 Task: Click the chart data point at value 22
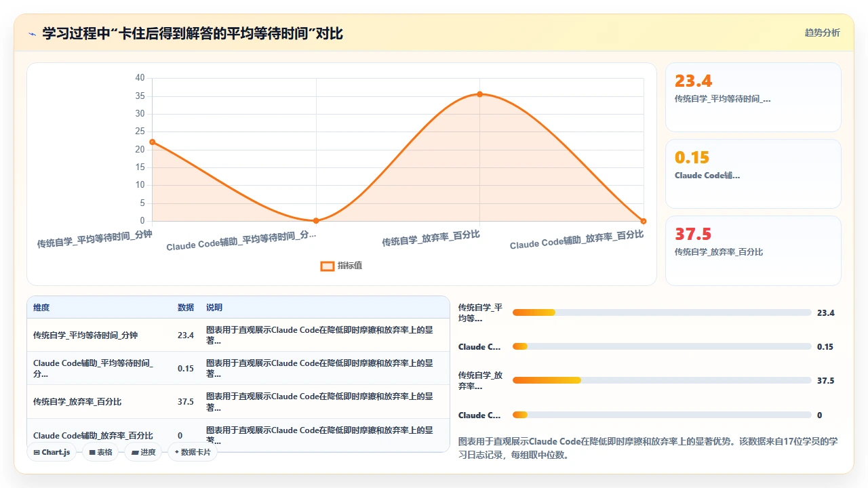153,142
